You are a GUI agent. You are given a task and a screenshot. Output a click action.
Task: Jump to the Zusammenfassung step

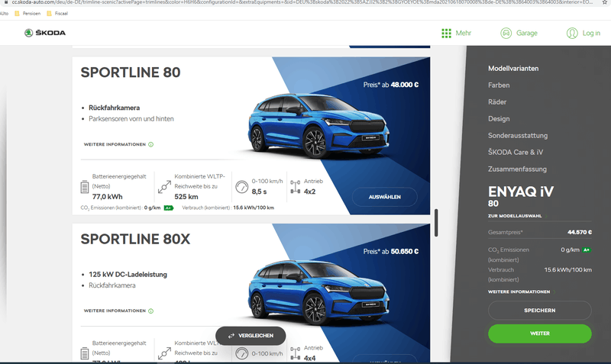517,169
